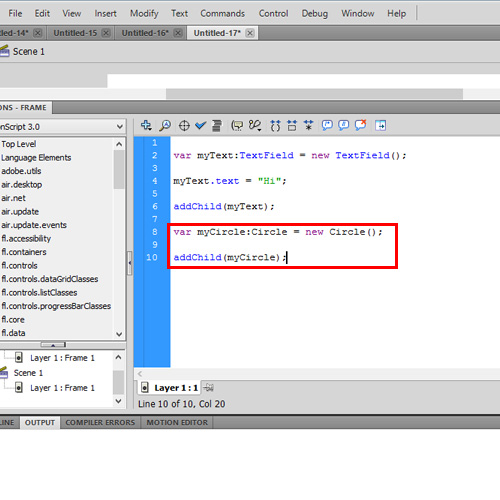Click the Show code hint icon
The width and height of the screenshot is (500, 500).
(237, 126)
